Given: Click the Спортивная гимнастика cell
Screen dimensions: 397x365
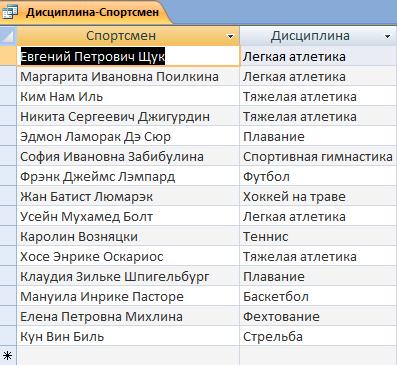Looking at the screenshot, I should click(318, 156).
